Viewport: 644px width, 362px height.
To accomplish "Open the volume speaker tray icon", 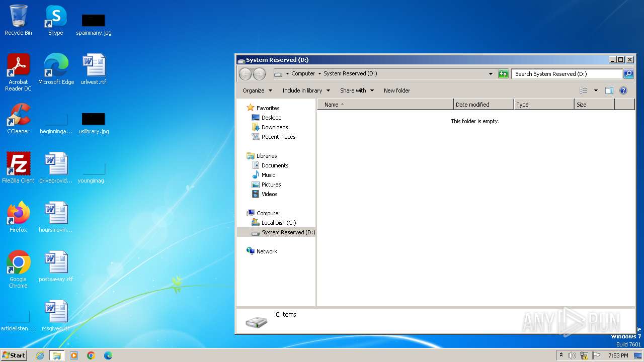I will point(572,355).
